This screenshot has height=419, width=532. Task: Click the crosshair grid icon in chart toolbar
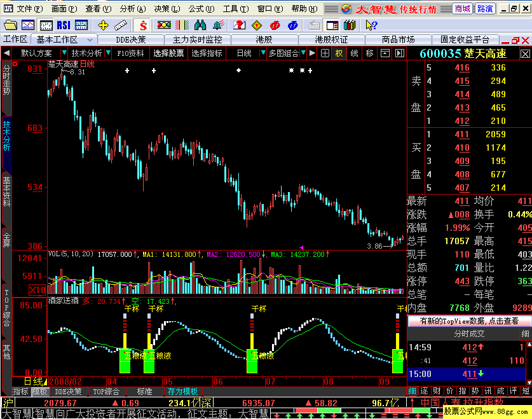point(325,53)
